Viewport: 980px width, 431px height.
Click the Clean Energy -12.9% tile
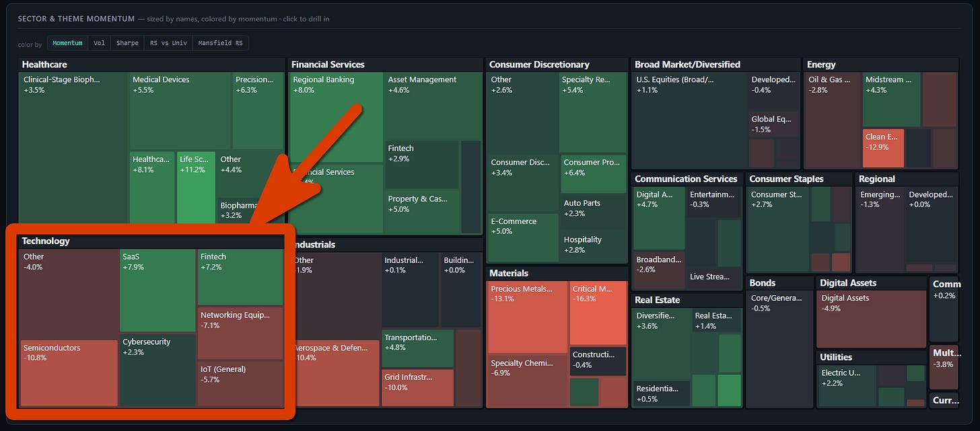(883, 149)
